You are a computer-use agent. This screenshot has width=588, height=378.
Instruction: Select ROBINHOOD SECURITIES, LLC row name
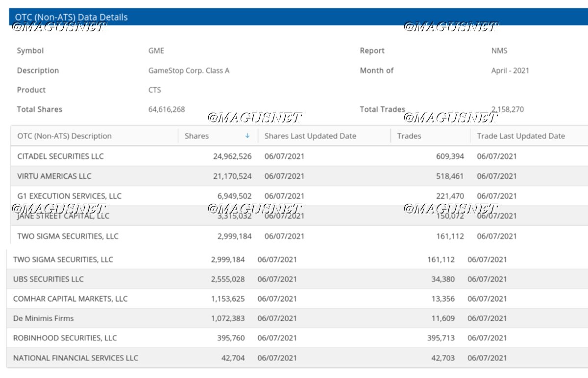tap(65, 338)
